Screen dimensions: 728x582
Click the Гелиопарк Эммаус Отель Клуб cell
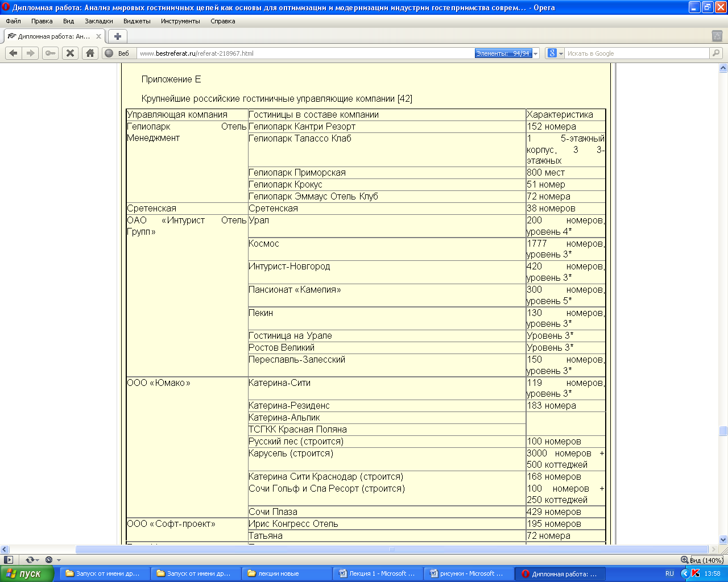coord(387,197)
